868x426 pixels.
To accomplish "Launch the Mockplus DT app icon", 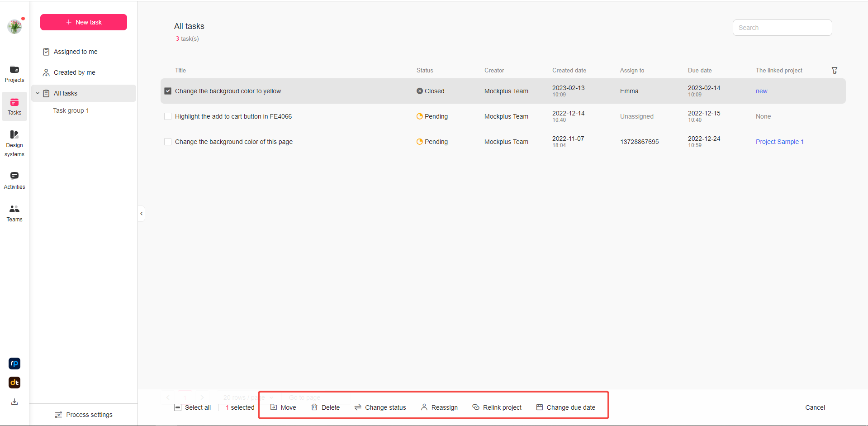I will tap(14, 383).
